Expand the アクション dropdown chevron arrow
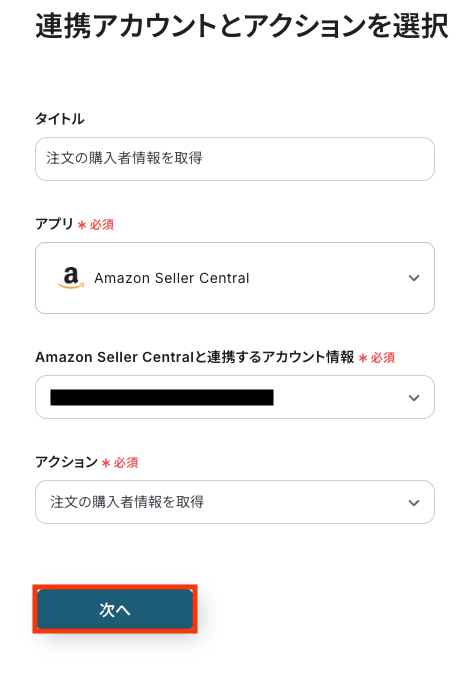The height and width of the screenshot is (673, 473). (x=414, y=503)
